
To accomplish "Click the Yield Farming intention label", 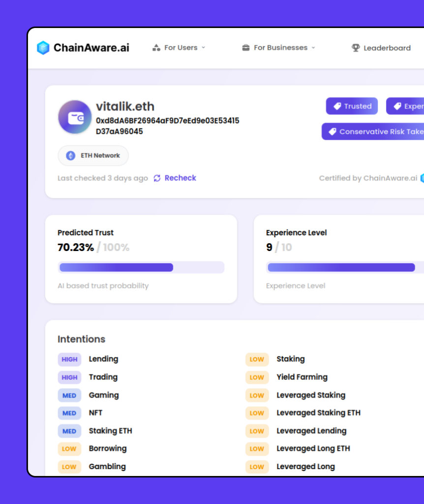I will (x=303, y=377).
